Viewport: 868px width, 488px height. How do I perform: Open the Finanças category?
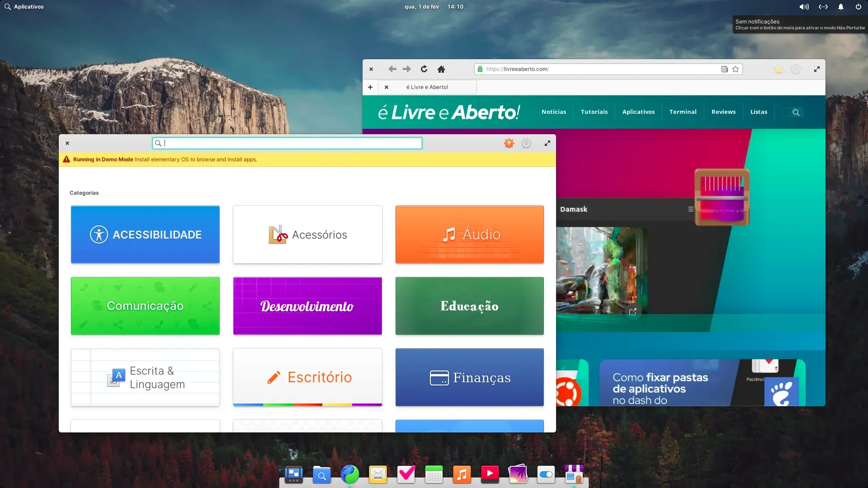(470, 377)
